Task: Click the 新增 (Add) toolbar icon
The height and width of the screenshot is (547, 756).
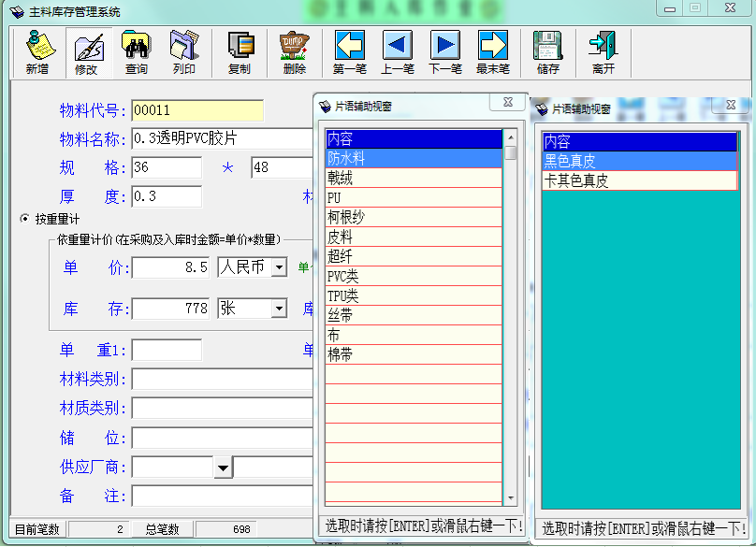Action: coord(37,52)
